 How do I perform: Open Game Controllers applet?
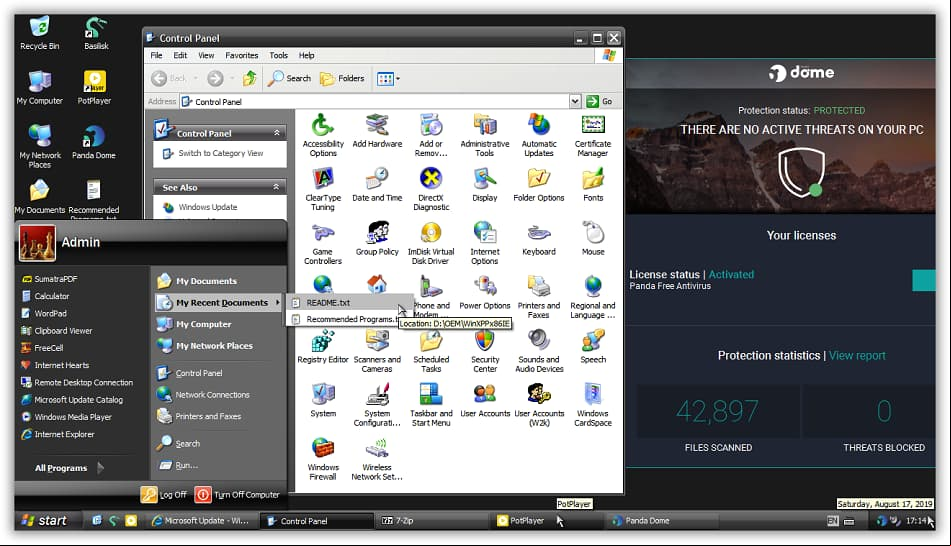click(x=323, y=243)
